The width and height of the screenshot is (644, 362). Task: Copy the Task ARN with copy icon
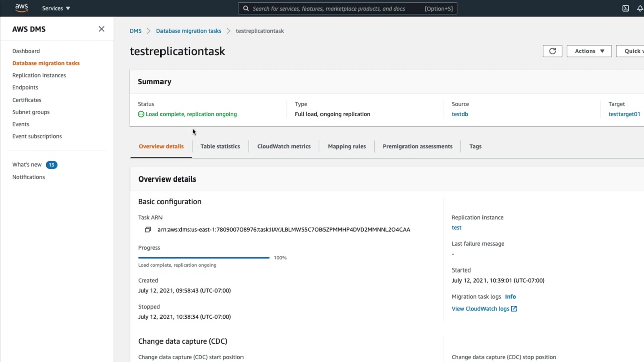tap(148, 230)
